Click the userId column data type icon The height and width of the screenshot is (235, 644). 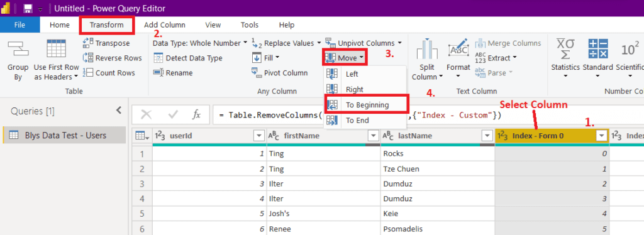point(160,135)
